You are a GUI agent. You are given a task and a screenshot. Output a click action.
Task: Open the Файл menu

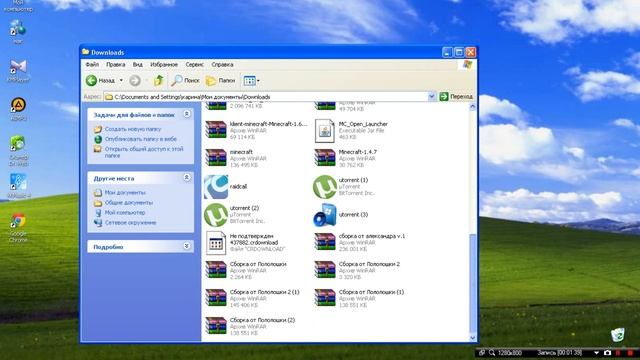92,64
